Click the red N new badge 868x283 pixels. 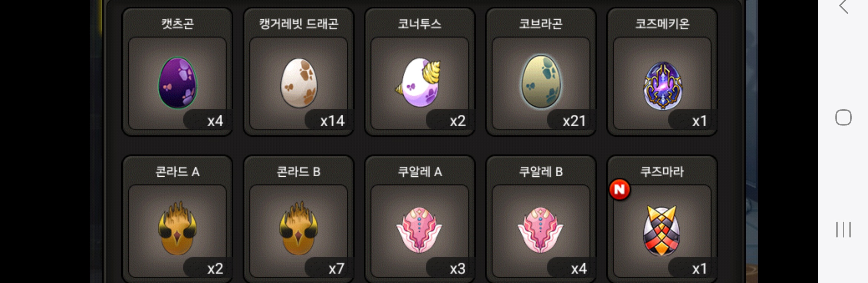tap(619, 189)
